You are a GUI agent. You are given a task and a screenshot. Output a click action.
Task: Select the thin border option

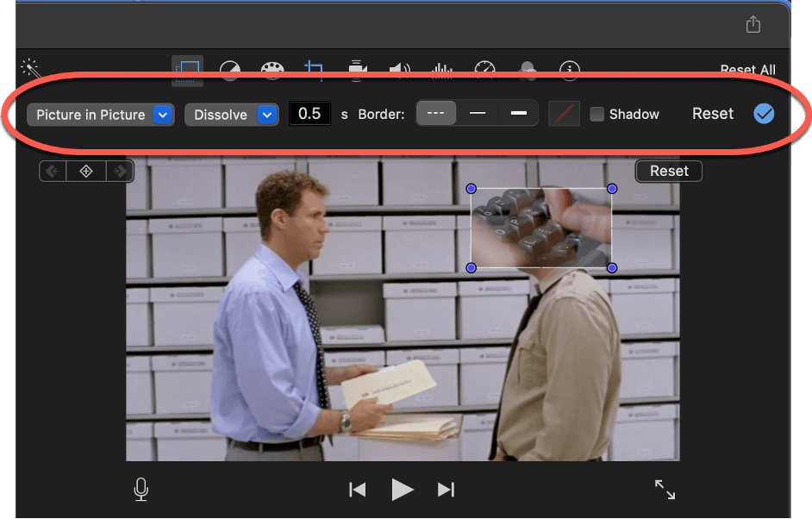[477, 114]
